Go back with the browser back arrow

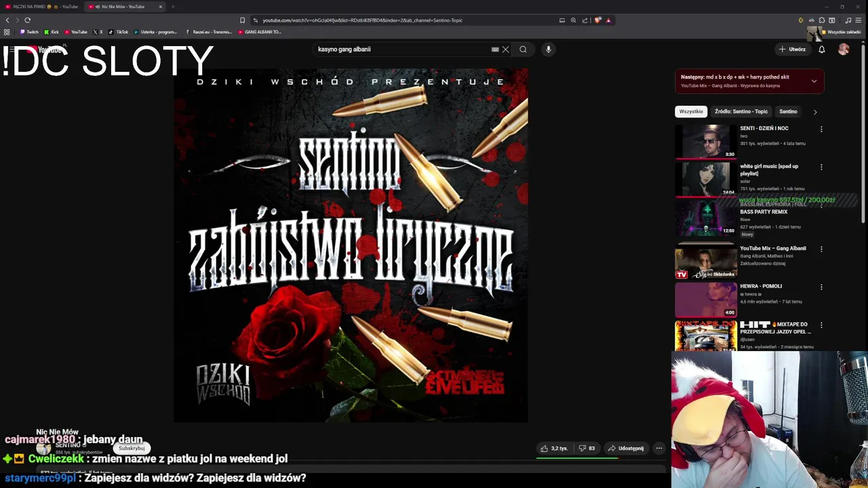coord(7,20)
